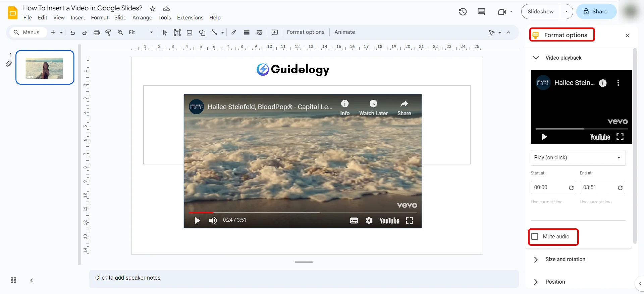Expand the Size and rotation section
Image resolution: width=644 pixels, height=294 pixels.
[536, 260]
